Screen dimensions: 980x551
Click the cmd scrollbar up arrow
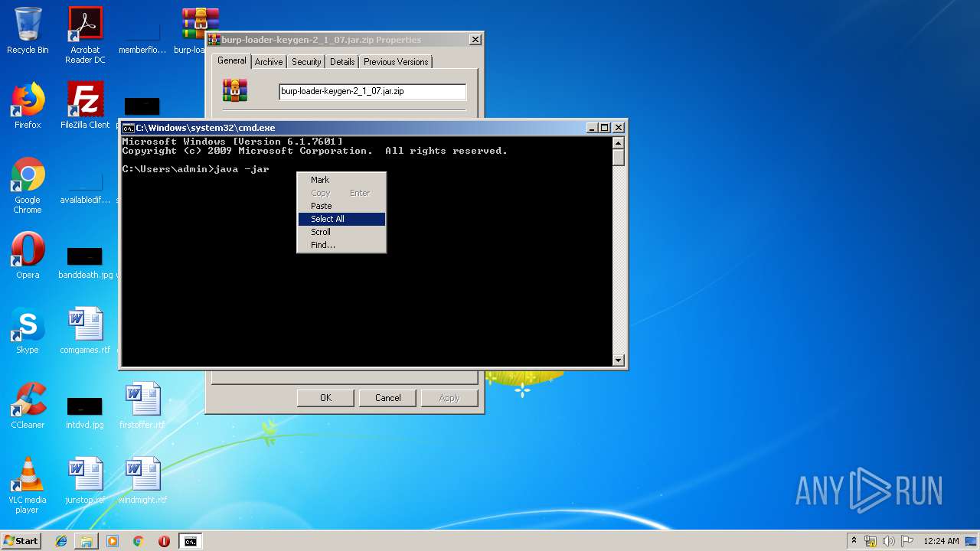[x=619, y=143]
